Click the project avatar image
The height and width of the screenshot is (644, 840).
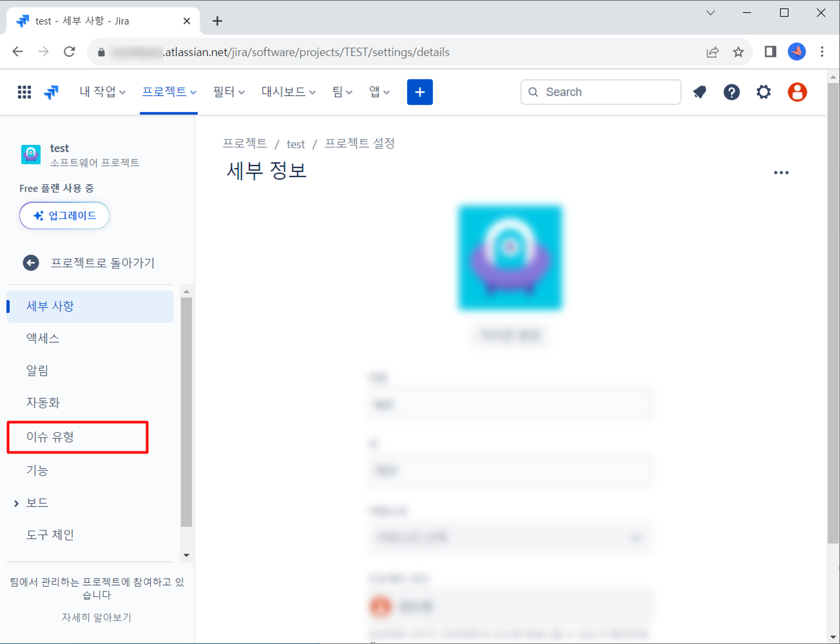point(510,258)
